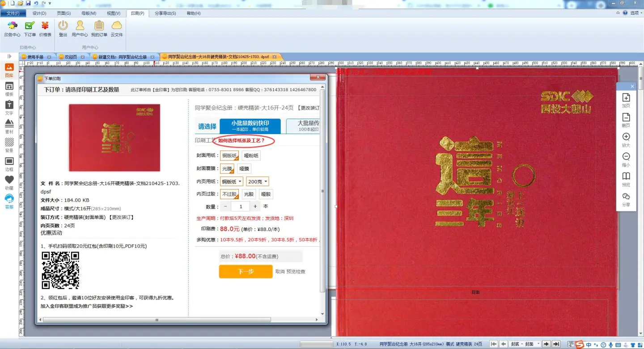Open the 用户中心 user center

(x=80, y=29)
